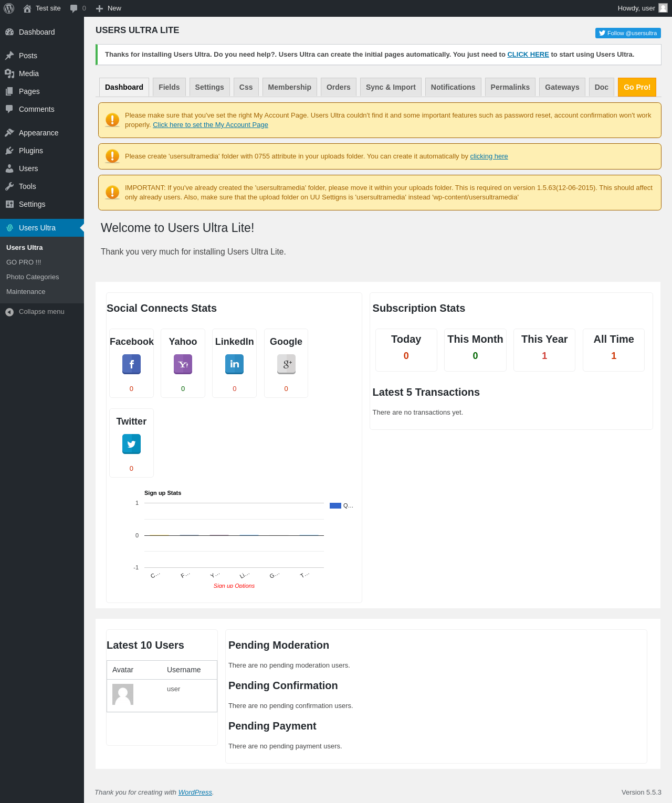The height and width of the screenshot is (803, 672).
Task: Click the Avatar column header
Action: coord(123,670)
